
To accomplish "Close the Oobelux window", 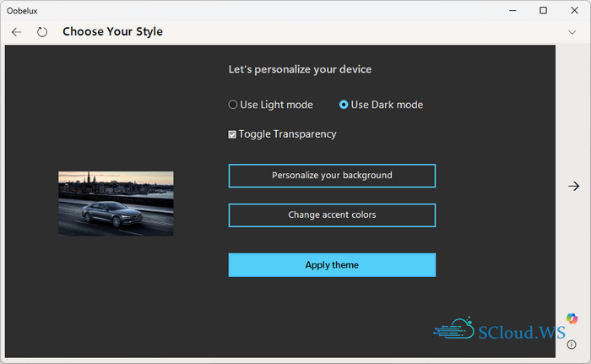I will click(x=574, y=11).
